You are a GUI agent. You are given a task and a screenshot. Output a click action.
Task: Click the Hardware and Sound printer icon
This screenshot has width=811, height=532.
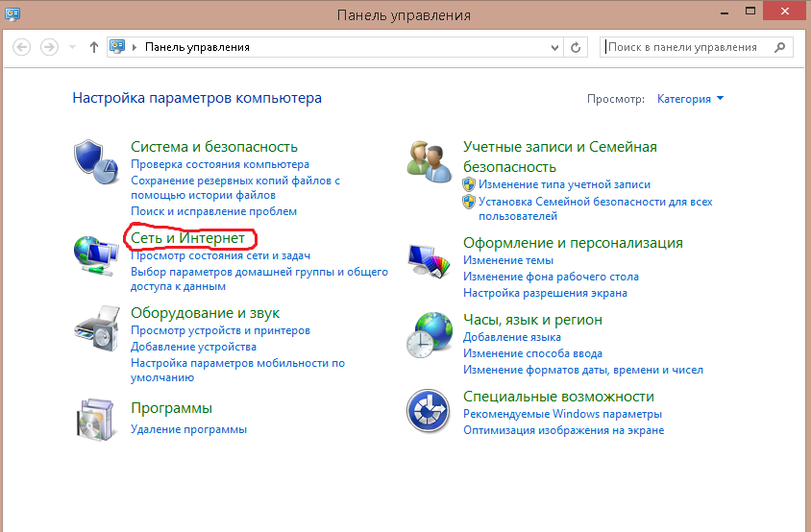[x=97, y=328]
